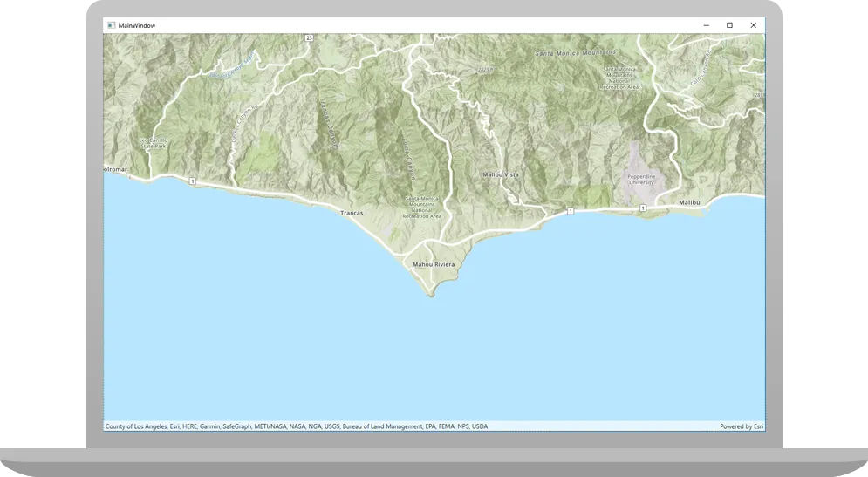Click the Trancas Canyon label
This screenshot has height=477, width=868.
tap(329, 123)
